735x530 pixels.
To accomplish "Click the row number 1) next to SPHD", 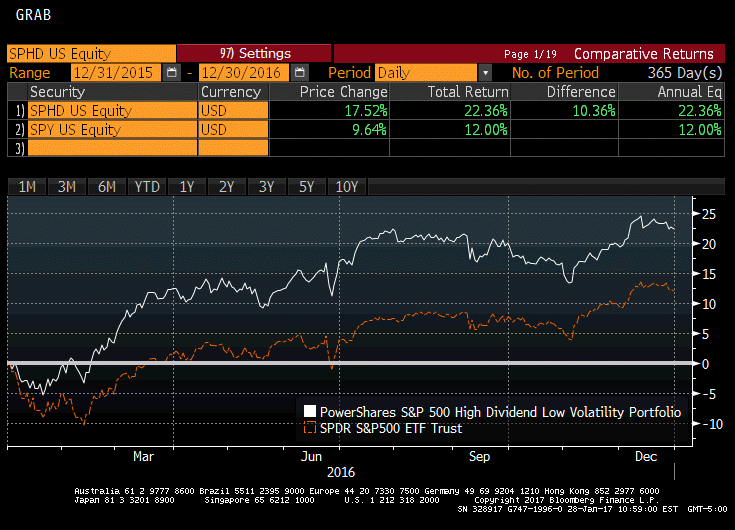I will click(x=19, y=111).
